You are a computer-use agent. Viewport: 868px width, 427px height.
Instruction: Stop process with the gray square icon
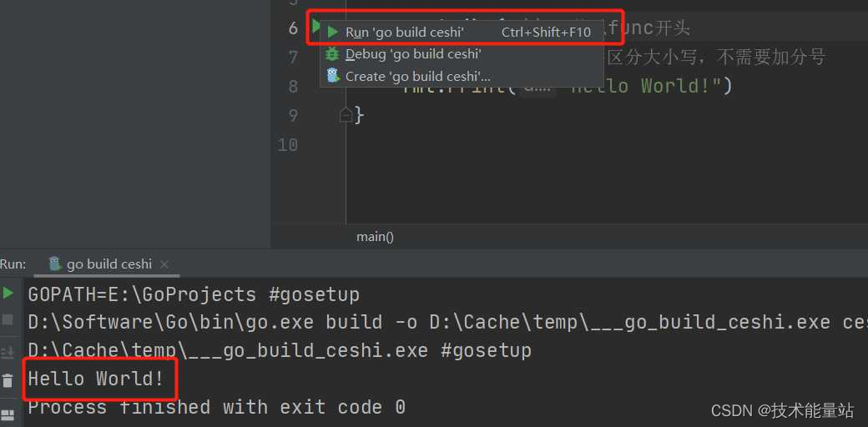(x=8, y=319)
